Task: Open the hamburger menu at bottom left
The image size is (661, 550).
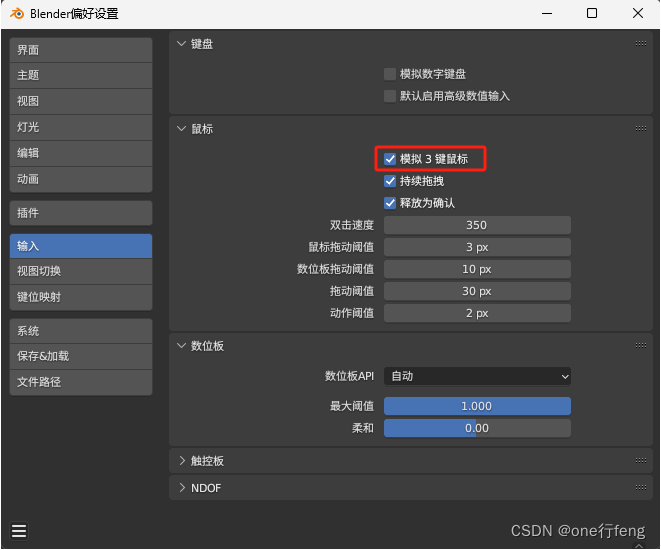Action: [x=19, y=531]
